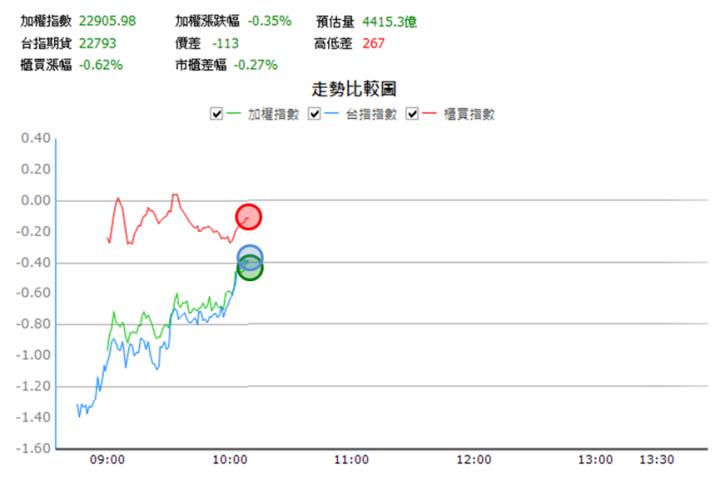Click the green 加權指數 legend line
720x488 pixels.
pos(236,114)
